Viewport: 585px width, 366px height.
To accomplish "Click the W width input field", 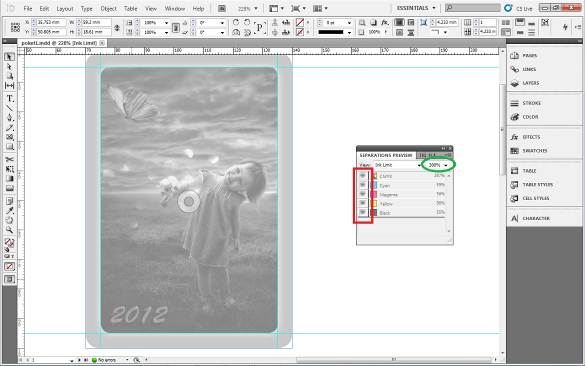I will click(x=96, y=22).
